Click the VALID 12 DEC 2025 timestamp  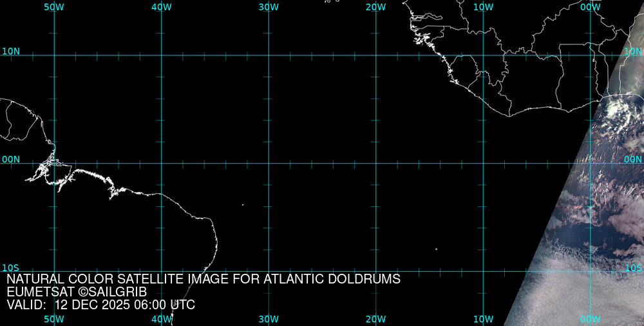point(100,305)
